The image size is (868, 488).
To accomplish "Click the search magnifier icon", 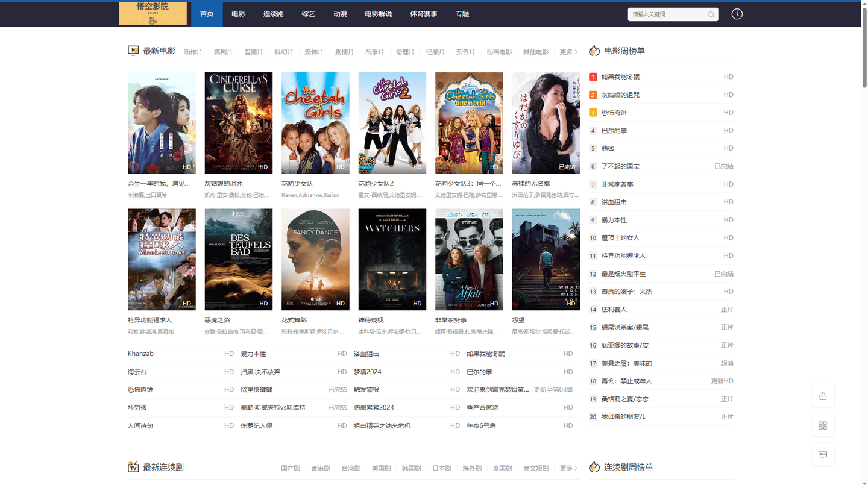I will tap(711, 14).
